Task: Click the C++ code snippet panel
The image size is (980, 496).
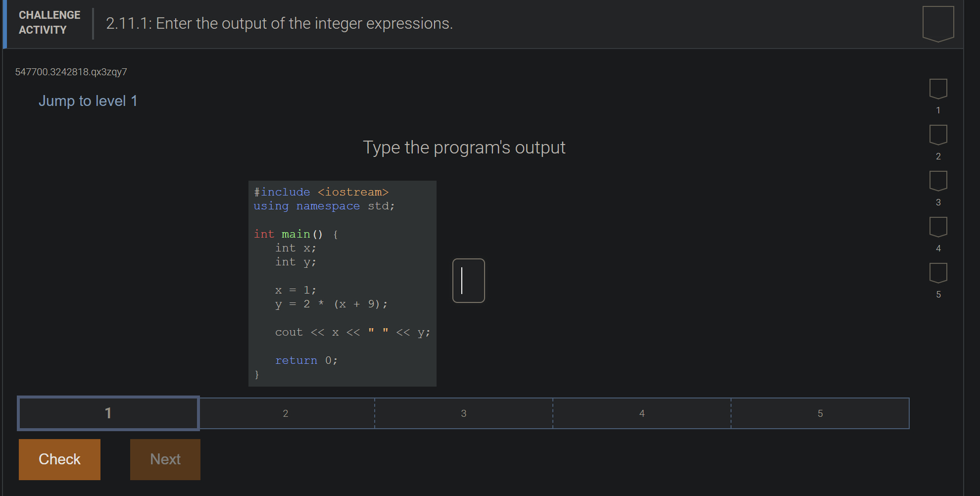Action: click(342, 283)
